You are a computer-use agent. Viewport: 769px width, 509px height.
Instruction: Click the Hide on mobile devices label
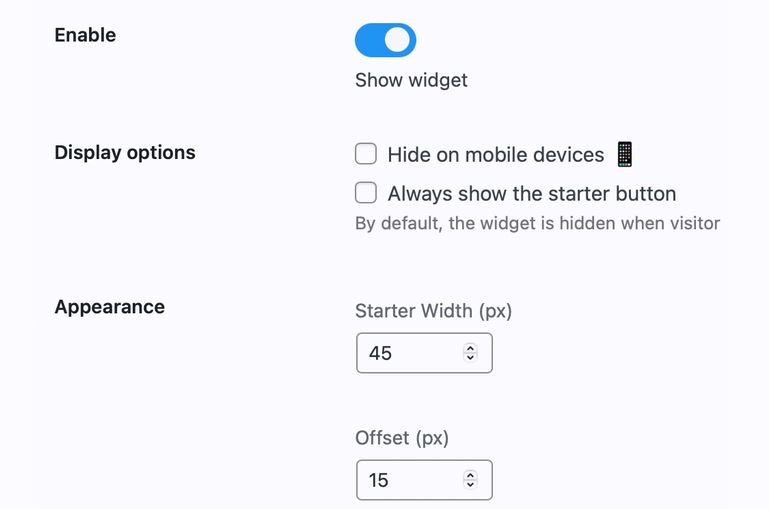pos(496,155)
